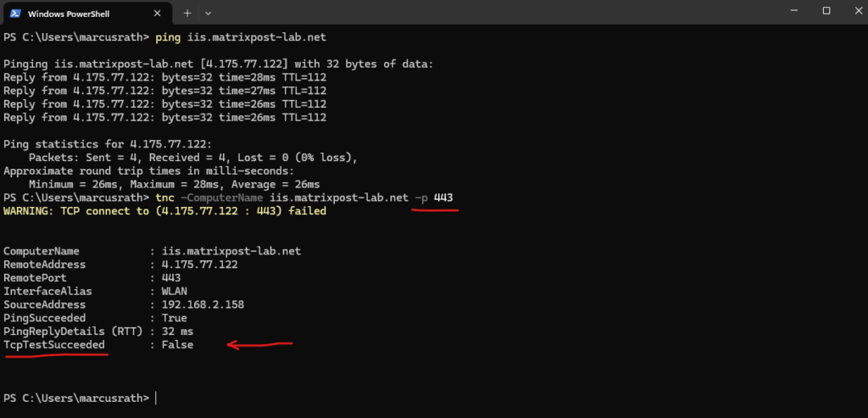Click the yellow WARNING TCP connect failed line
This screenshot has width=868, height=418.
click(165, 211)
